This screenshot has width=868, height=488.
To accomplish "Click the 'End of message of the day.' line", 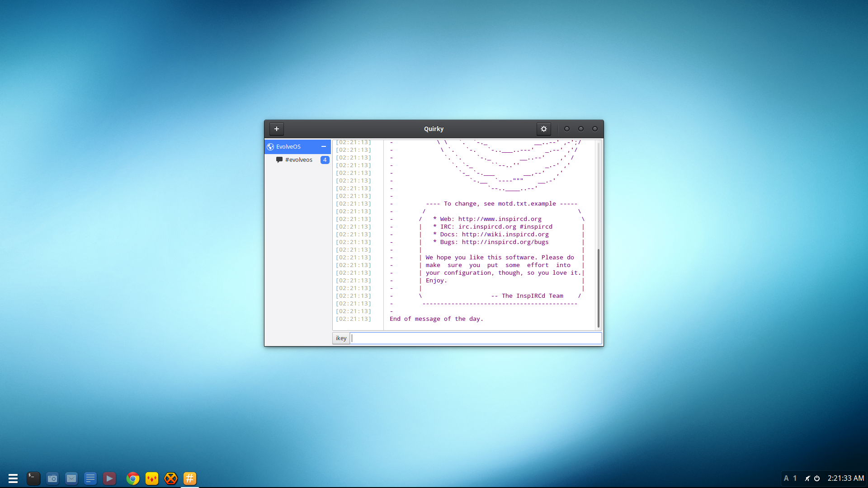I will (x=436, y=319).
